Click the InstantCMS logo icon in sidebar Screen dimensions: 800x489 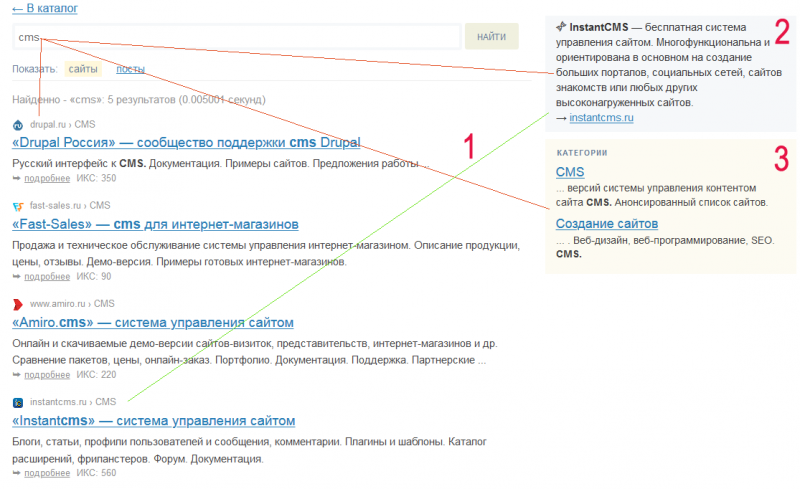tap(561, 27)
